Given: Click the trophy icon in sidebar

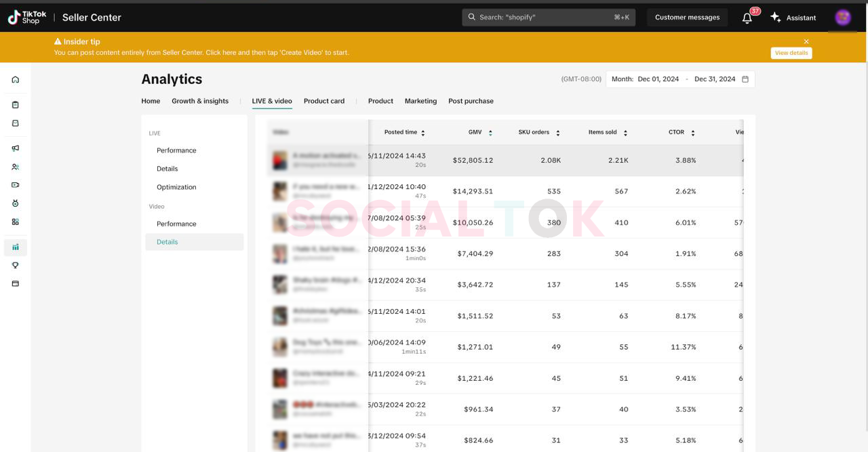Looking at the screenshot, I should tap(16, 266).
